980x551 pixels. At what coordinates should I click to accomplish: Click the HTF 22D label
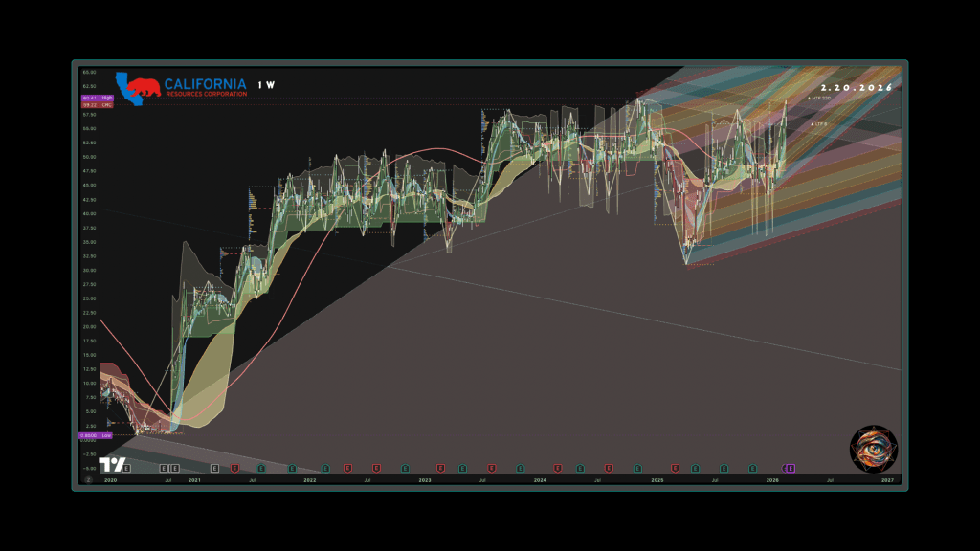pyautogui.click(x=820, y=98)
